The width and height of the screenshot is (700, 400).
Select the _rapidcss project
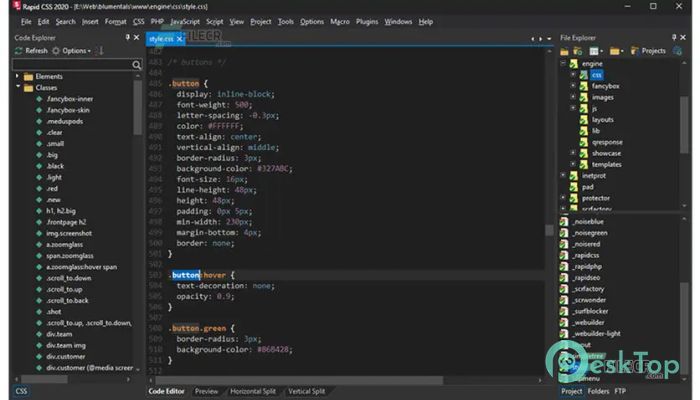pos(586,255)
